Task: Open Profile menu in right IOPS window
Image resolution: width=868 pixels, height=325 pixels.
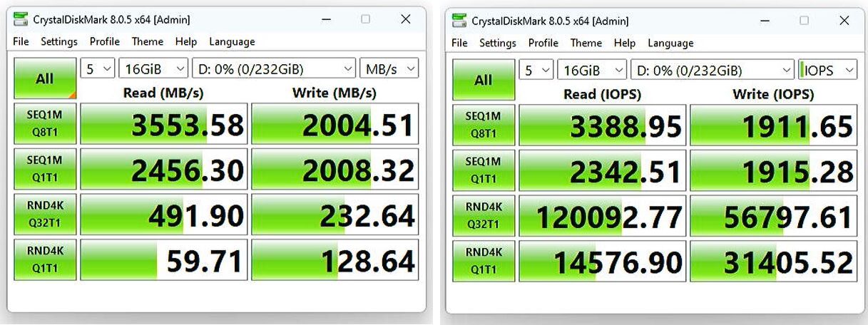Action: coord(543,43)
